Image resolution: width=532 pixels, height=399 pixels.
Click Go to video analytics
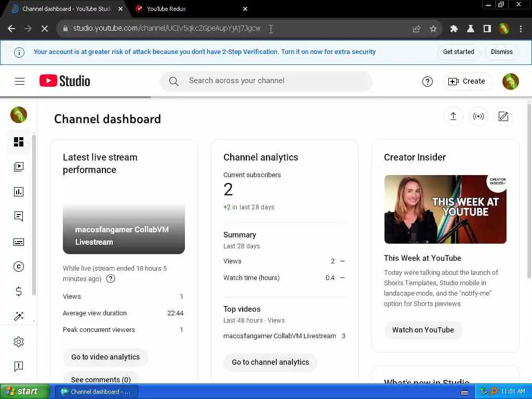pos(105,357)
